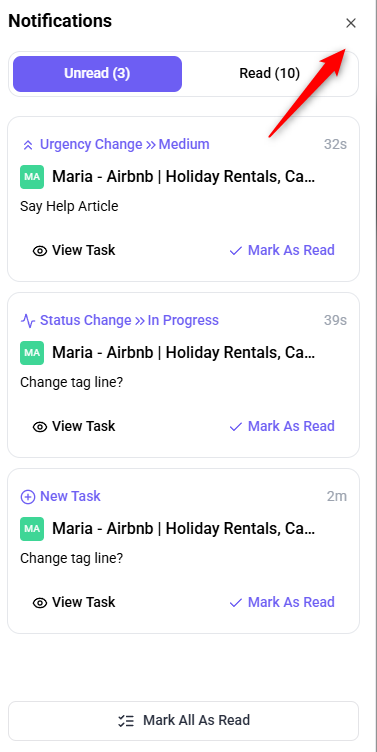Image resolution: width=377 pixels, height=752 pixels.
Task: Click MA avatar in Urgency Change notification
Action: point(32,177)
